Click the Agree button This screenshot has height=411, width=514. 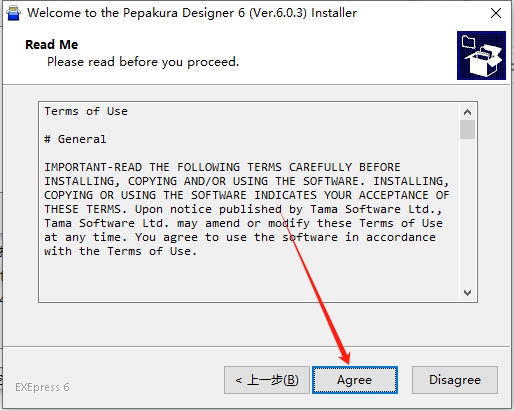tap(355, 380)
